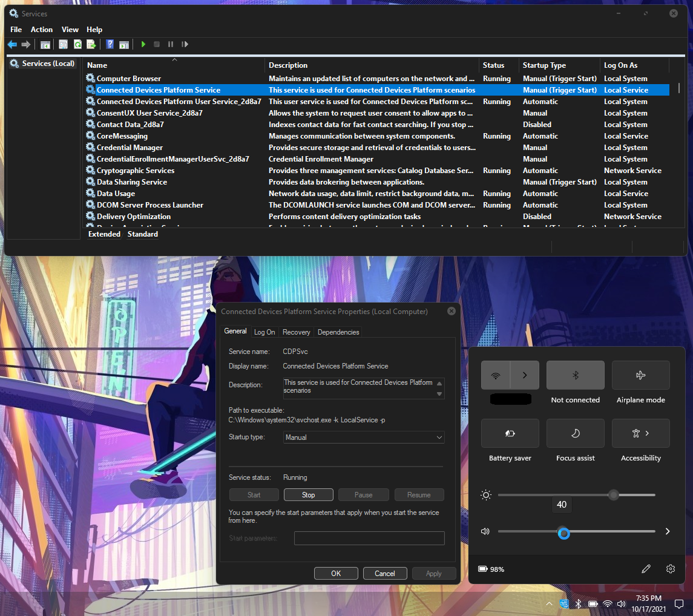Open the taskbar clock showing 7:35 PM

coord(648,604)
